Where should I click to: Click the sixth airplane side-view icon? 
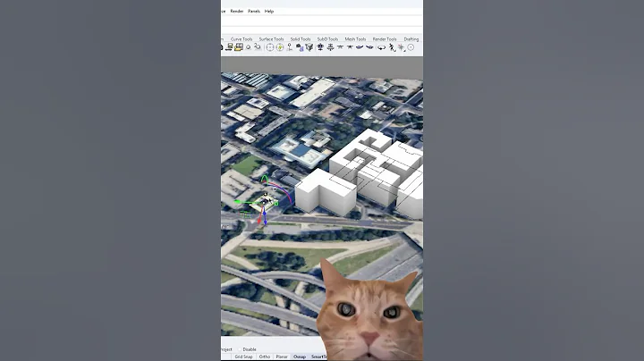coord(369,47)
